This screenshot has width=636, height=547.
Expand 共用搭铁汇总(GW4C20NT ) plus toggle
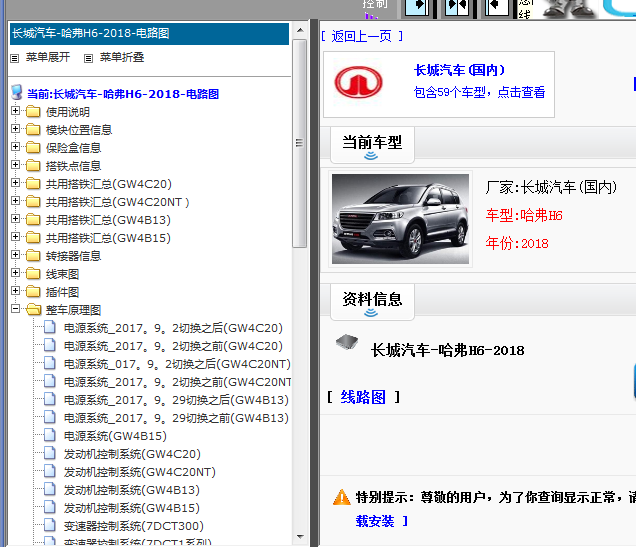pyautogui.click(x=15, y=201)
